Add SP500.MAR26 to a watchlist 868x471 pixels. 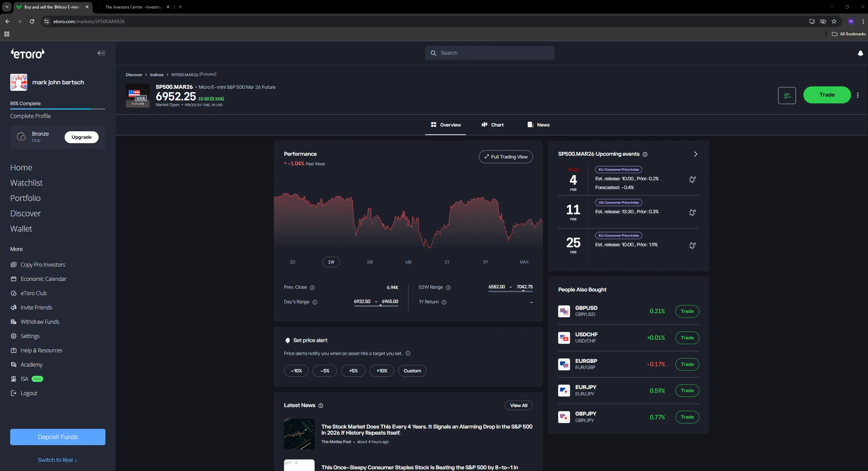tap(787, 95)
